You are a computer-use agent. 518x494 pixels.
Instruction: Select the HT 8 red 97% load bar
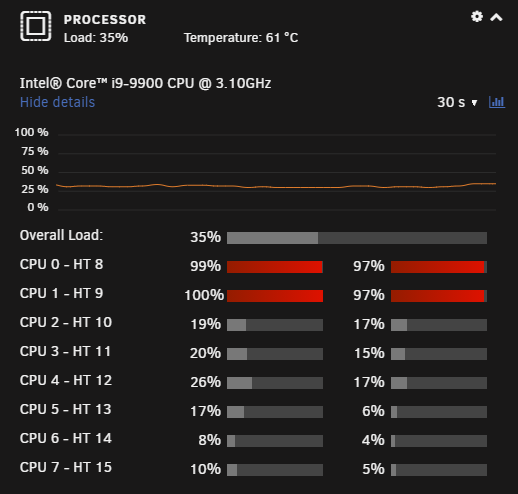439,267
